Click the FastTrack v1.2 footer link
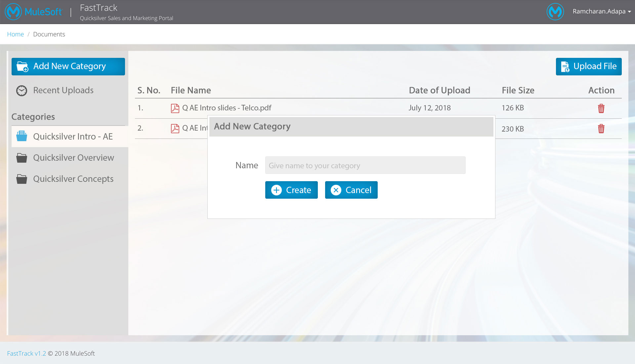635x364 pixels. click(26, 353)
